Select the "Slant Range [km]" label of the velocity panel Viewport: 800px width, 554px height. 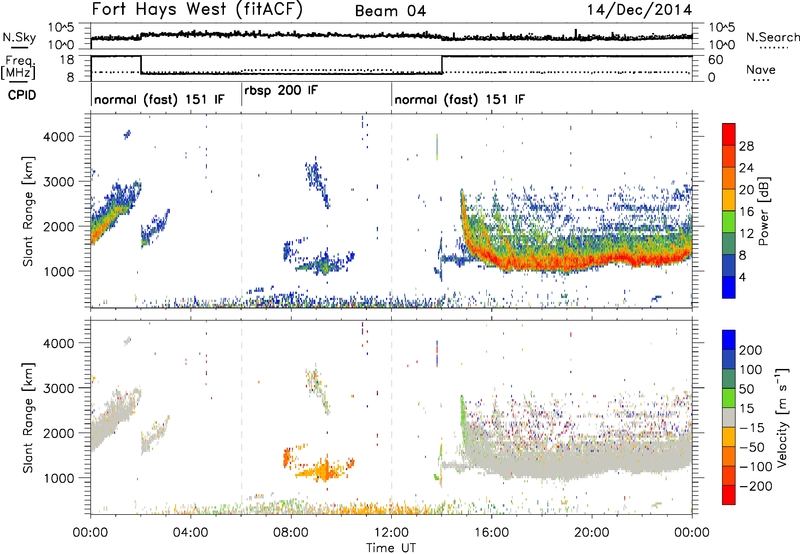pos(28,417)
